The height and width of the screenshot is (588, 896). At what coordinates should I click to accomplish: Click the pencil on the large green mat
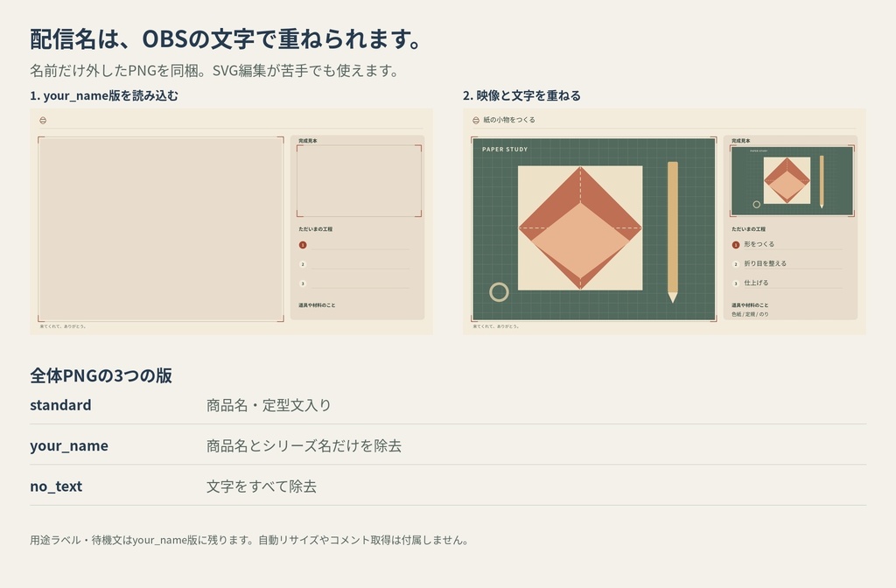pos(673,232)
